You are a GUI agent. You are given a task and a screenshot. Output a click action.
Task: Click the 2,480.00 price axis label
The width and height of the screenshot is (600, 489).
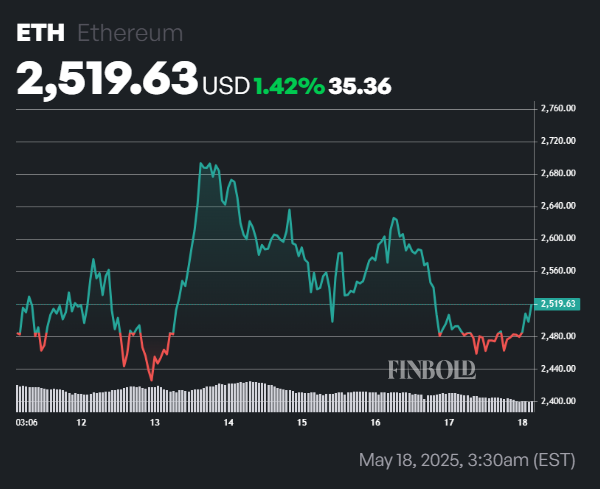pyautogui.click(x=558, y=336)
